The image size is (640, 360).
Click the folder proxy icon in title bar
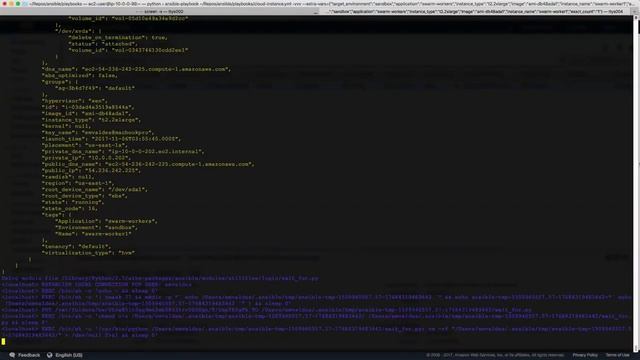pos(25,4)
